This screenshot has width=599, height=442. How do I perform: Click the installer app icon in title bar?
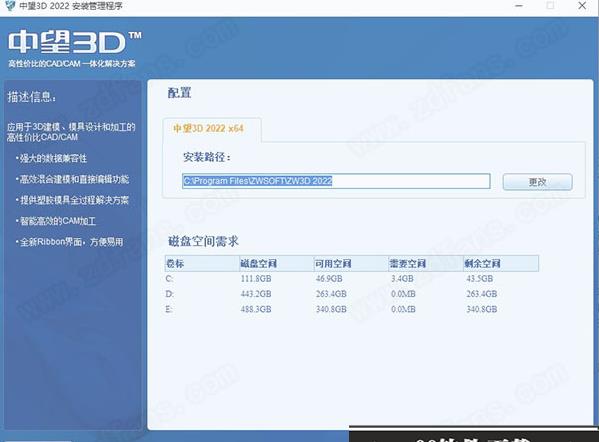[x=9, y=5]
